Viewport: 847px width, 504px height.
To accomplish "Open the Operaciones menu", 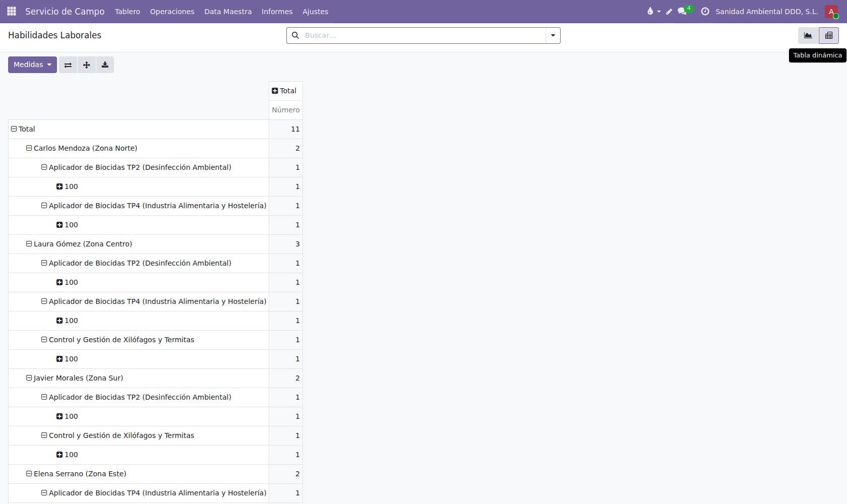I will (172, 11).
